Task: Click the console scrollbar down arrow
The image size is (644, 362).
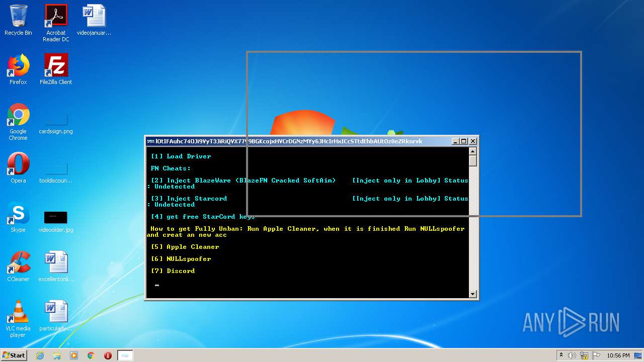Action: 472,294
